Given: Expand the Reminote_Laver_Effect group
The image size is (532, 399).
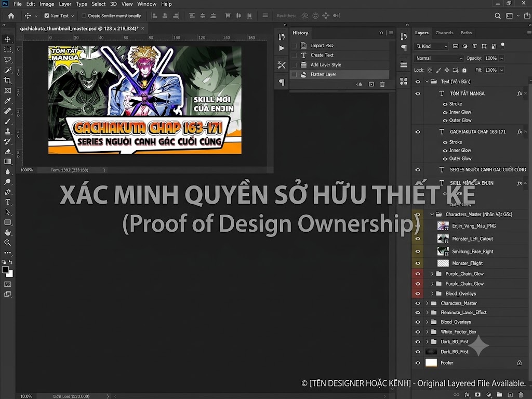Looking at the screenshot, I should tap(427, 312).
